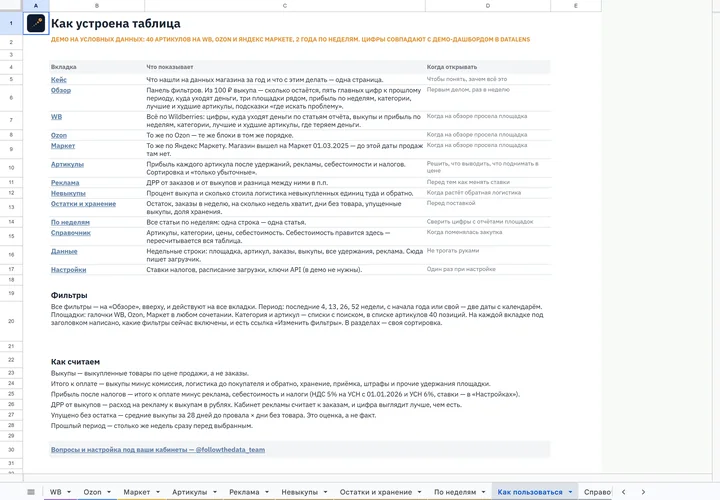Open the Артикулы link in table
Image resolution: width=720 pixels, height=500 pixels.
tap(67, 164)
